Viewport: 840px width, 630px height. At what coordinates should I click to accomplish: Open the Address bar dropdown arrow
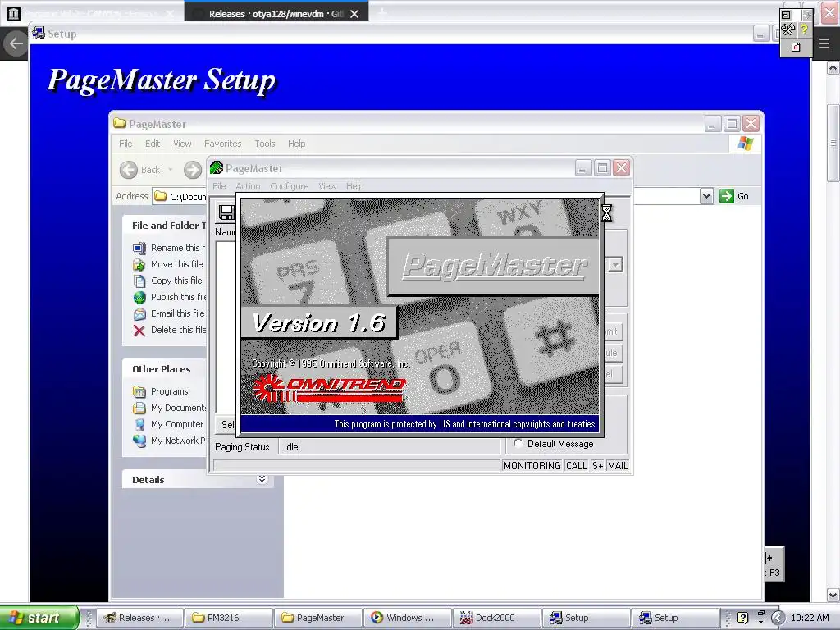[706, 196]
